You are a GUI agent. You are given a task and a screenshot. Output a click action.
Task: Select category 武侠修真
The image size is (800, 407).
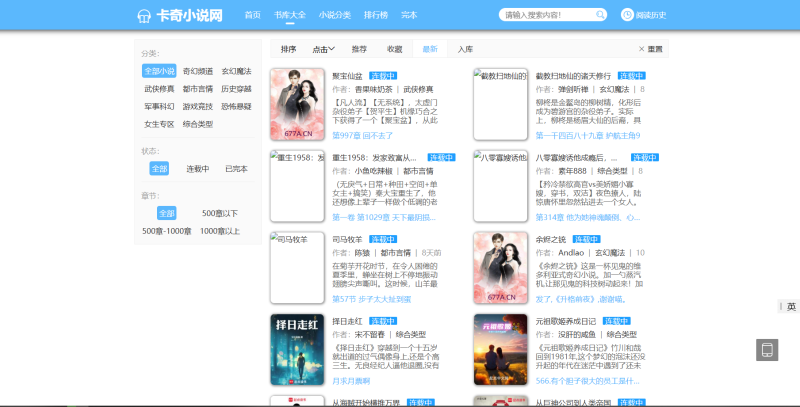click(x=159, y=89)
